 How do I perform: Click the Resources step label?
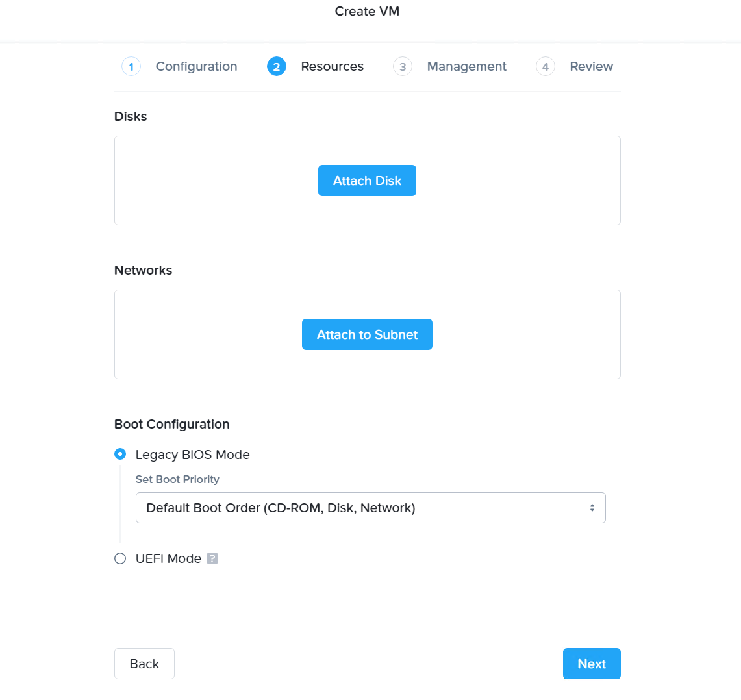tap(332, 66)
